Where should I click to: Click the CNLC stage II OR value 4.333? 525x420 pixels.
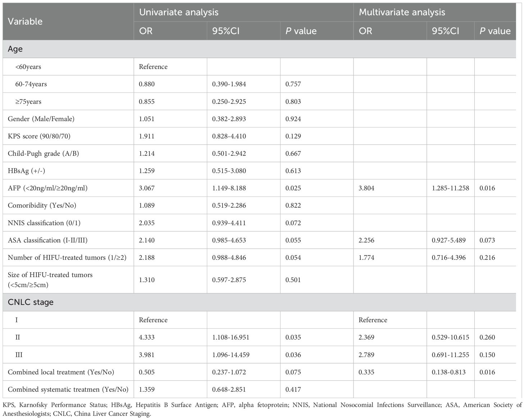tap(147, 337)
